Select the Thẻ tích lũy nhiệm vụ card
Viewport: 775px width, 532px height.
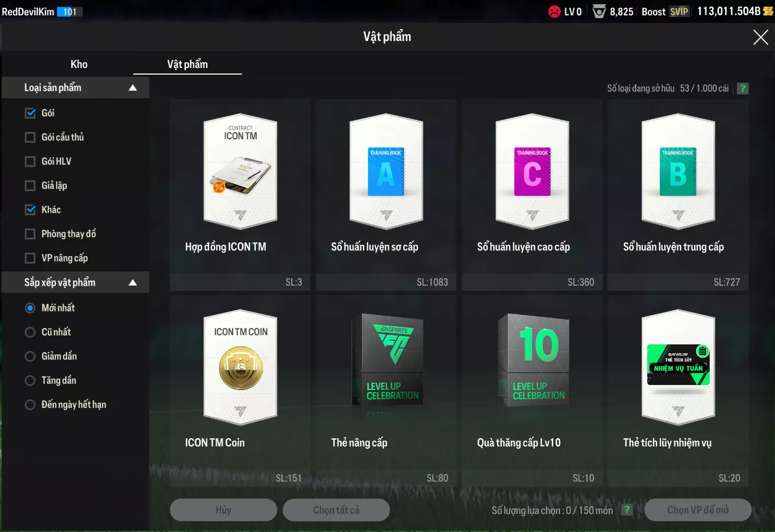pos(678,367)
